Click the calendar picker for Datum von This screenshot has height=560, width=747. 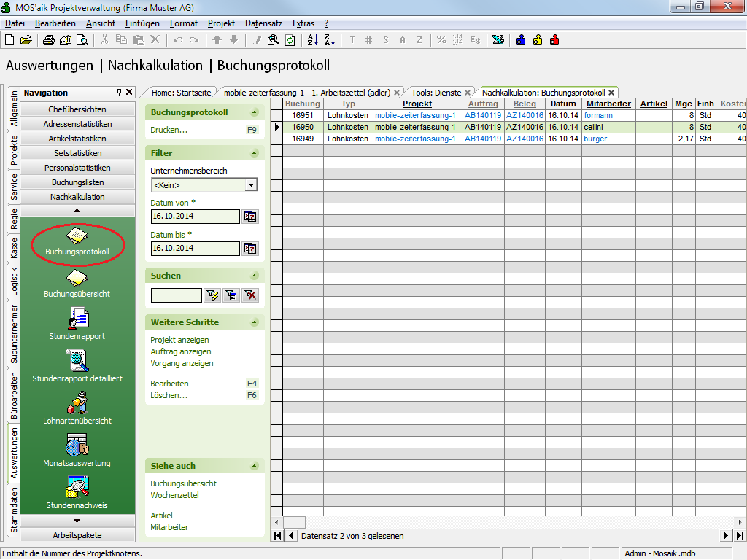click(250, 217)
